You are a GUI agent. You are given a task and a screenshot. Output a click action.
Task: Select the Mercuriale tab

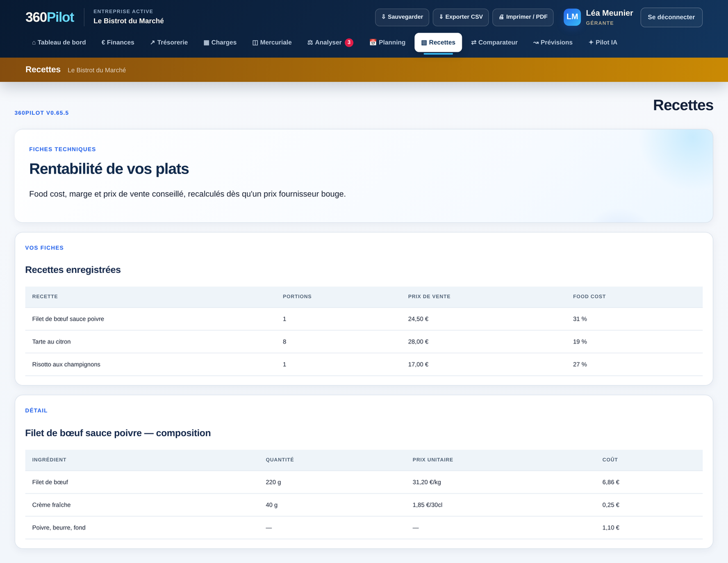(272, 43)
